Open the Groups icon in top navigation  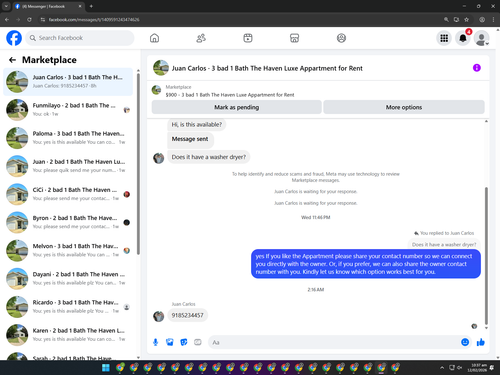[341, 38]
